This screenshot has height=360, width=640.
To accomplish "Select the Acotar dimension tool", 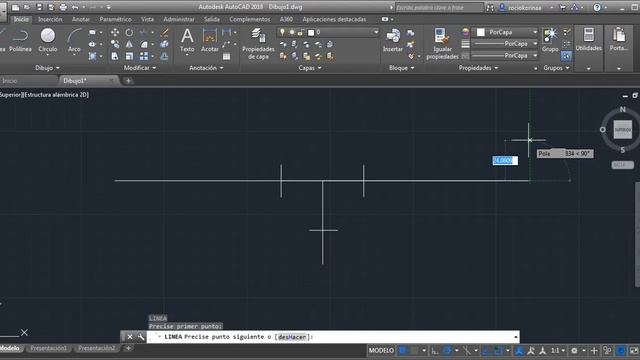I will pos(210,40).
